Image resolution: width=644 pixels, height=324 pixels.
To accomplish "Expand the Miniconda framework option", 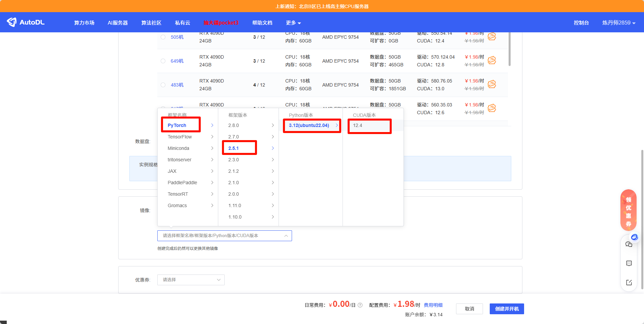I will click(x=188, y=148).
